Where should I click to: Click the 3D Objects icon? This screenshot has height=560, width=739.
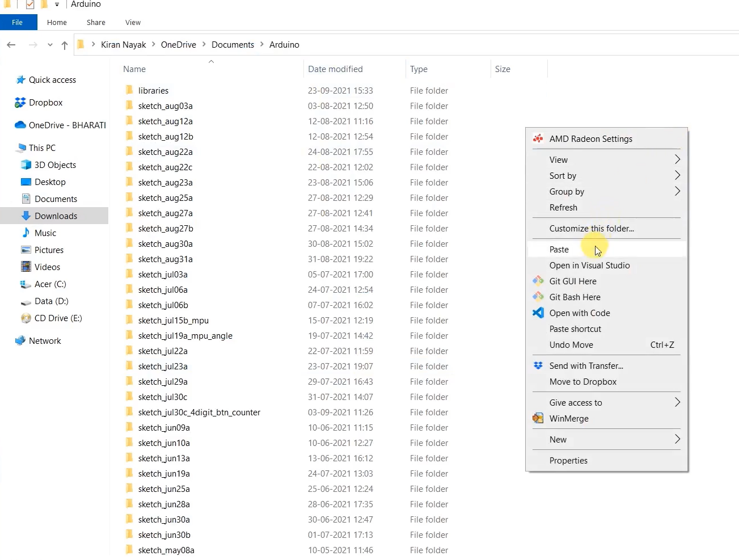tap(26, 165)
